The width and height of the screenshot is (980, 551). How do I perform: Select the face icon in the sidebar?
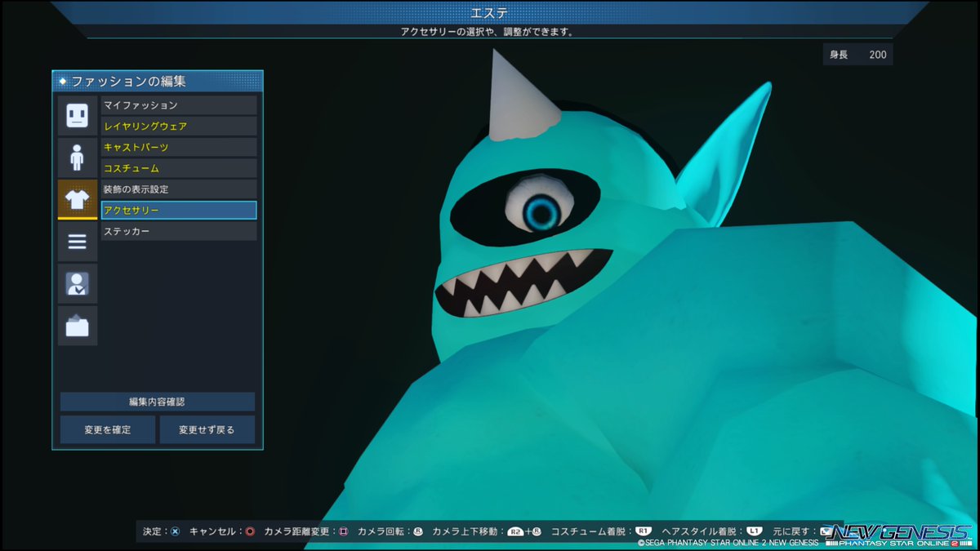coord(78,115)
